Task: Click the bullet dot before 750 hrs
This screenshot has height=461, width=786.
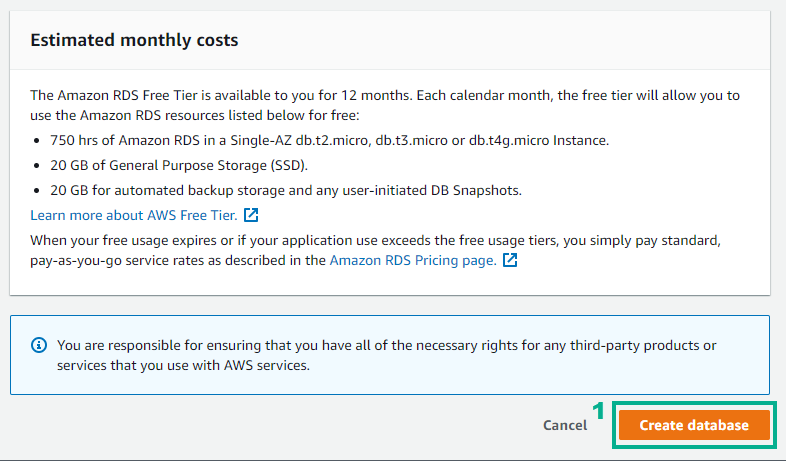Action: [x=37, y=141]
